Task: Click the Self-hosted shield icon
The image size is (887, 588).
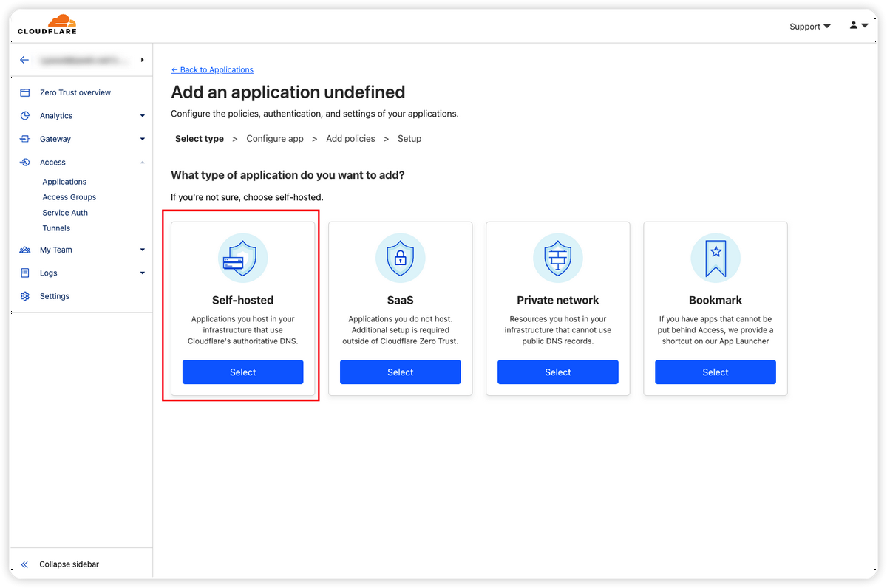Action: coord(242,258)
